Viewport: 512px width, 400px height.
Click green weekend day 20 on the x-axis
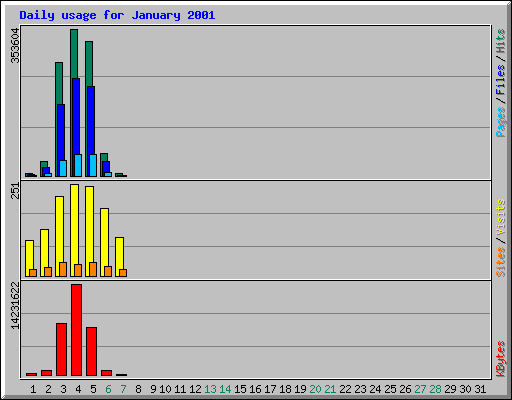click(315, 389)
